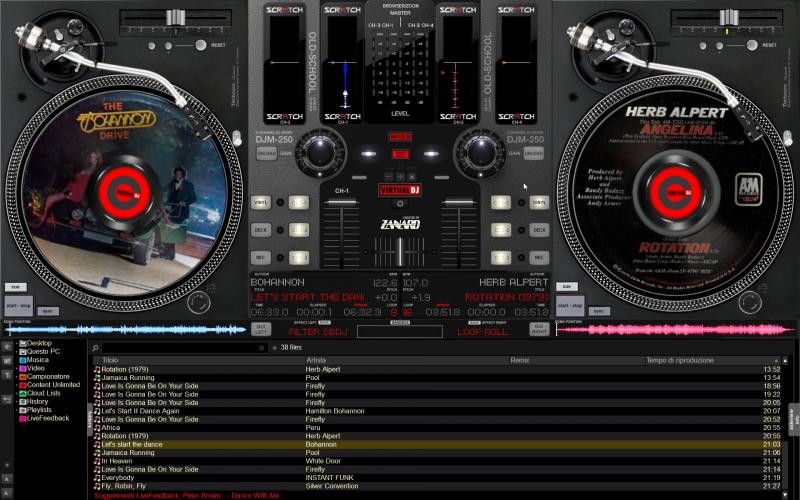Click the lit button beside right REC

[501, 258]
